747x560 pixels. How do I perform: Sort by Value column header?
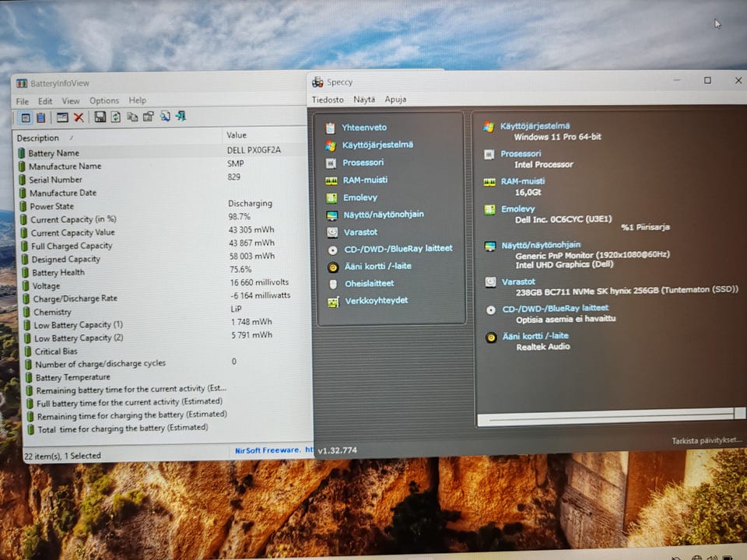(x=265, y=135)
